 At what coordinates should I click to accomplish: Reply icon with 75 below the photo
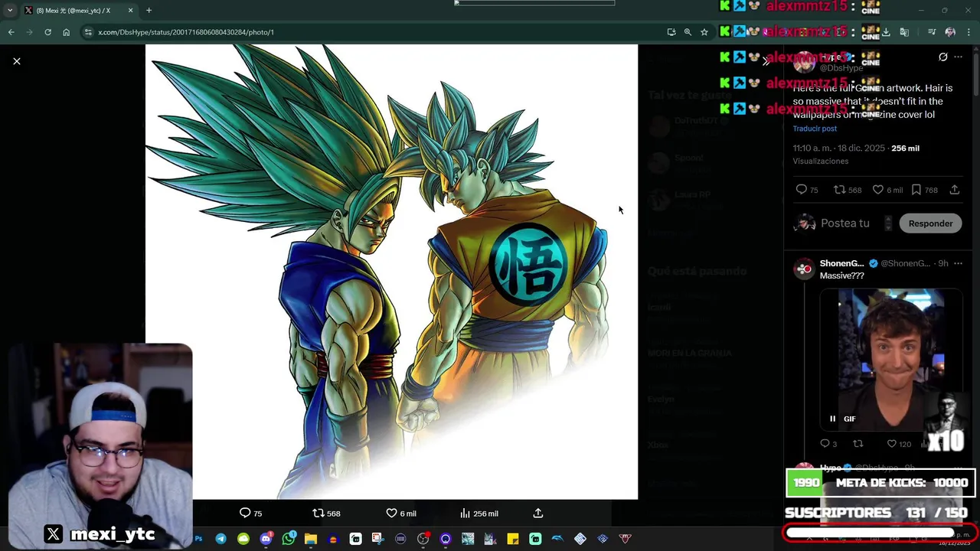point(251,514)
